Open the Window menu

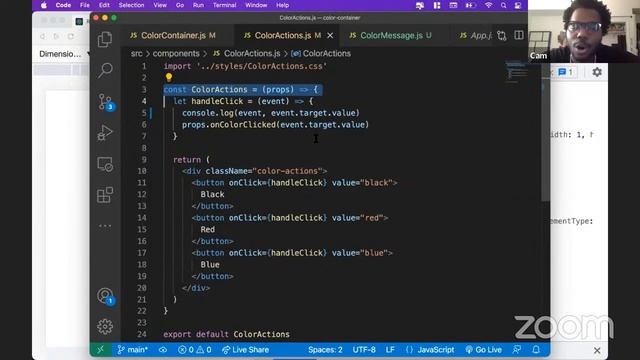[x=256, y=5]
